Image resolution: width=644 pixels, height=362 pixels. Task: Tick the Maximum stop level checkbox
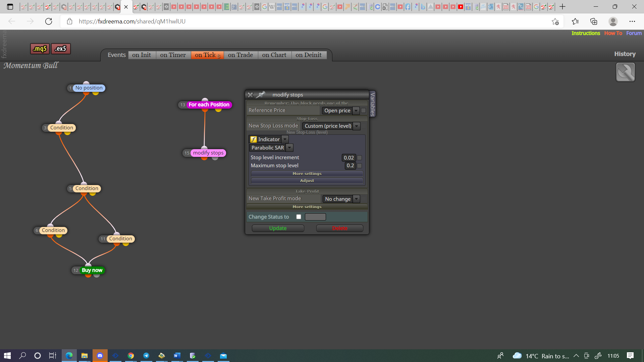tap(360, 166)
